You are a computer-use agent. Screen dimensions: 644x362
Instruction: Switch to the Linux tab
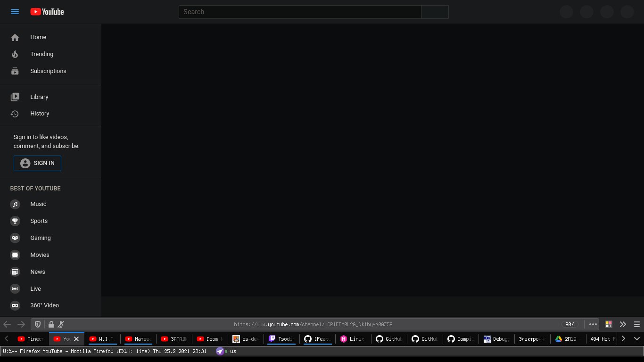(x=353, y=339)
